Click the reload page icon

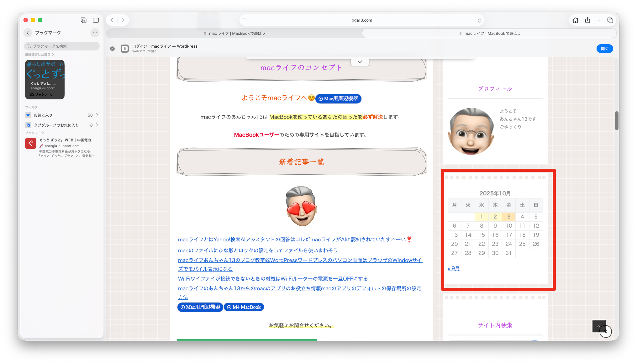(x=479, y=20)
